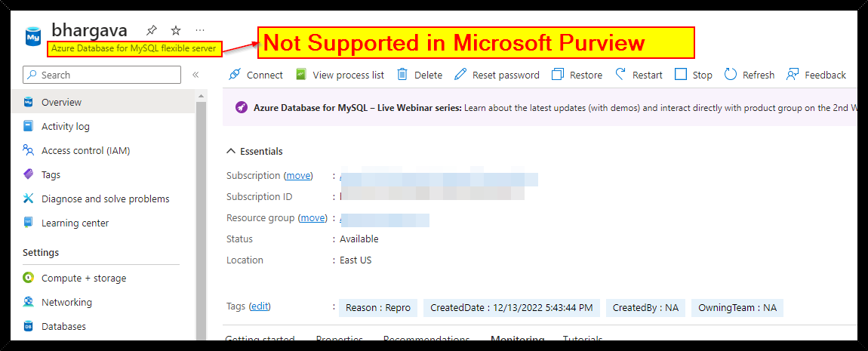Click the purple Tags icon

tap(28, 174)
